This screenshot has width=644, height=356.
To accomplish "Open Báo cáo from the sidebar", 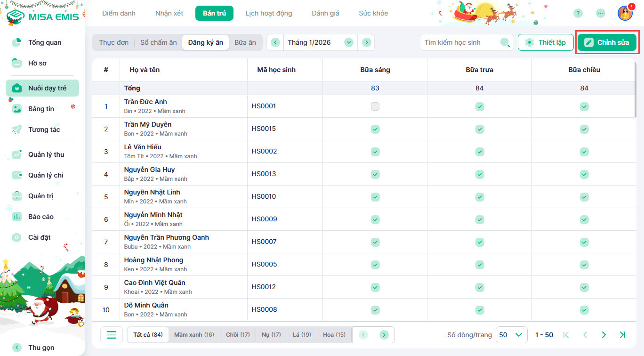I will point(40,217).
